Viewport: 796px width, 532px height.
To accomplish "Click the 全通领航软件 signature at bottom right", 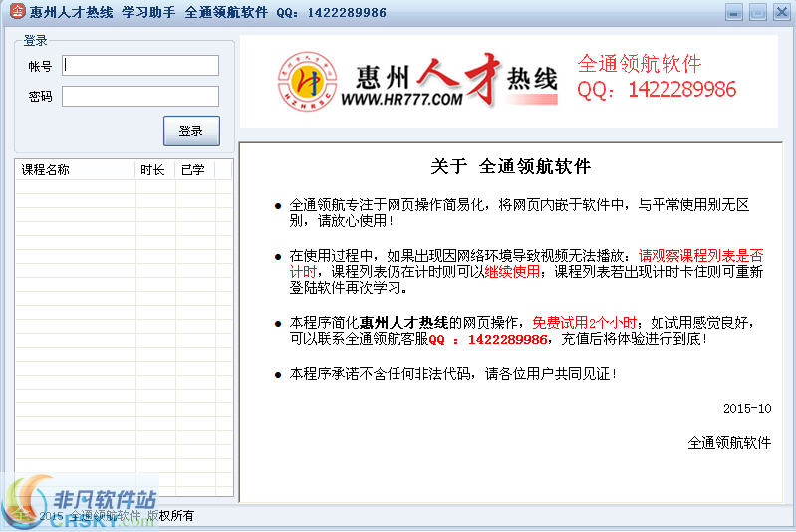I will pyautogui.click(x=729, y=443).
